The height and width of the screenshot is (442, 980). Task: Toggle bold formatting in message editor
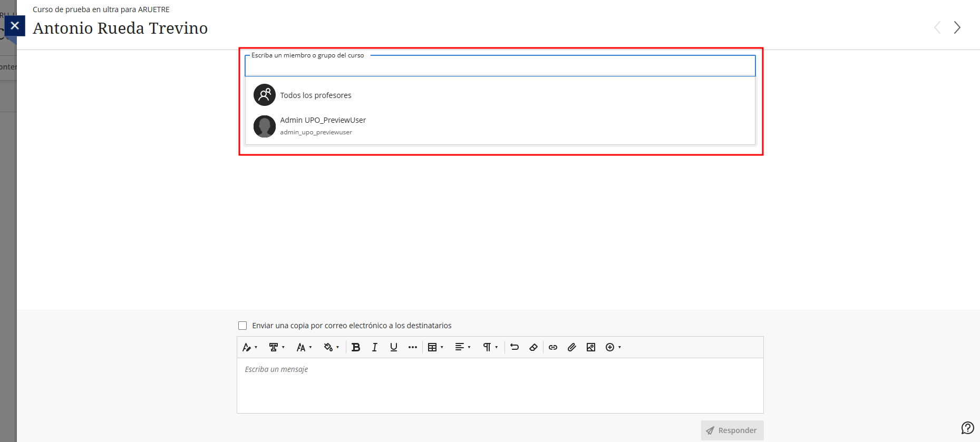[x=356, y=347]
